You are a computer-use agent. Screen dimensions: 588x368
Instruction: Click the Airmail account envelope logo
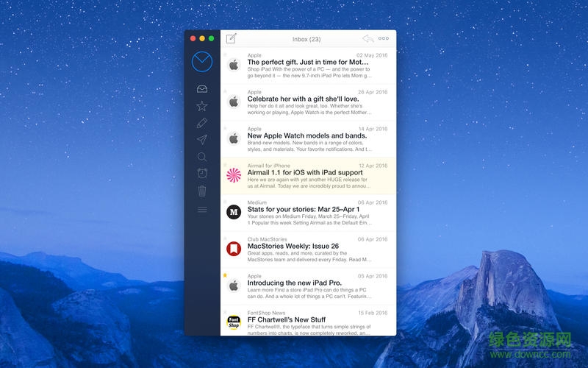(x=202, y=62)
